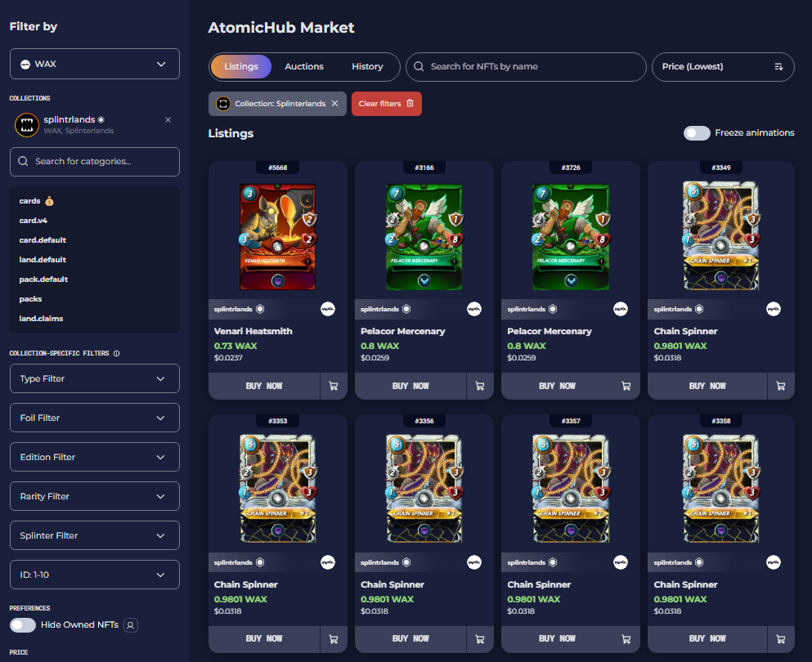Add Chain Spinner #3357 to cart

point(626,639)
